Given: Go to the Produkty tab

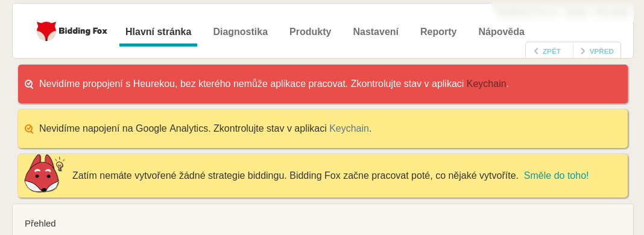Looking at the screenshot, I should pos(310,31).
